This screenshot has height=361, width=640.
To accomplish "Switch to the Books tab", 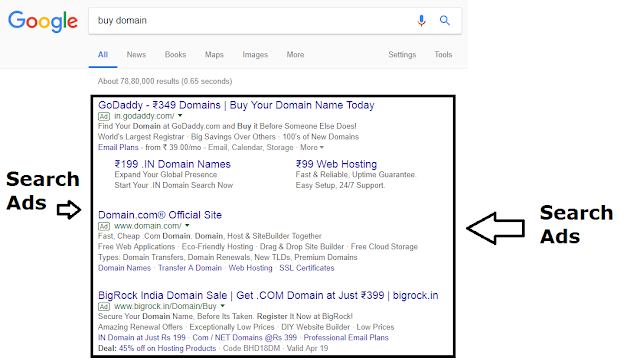I will click(176, 55).
